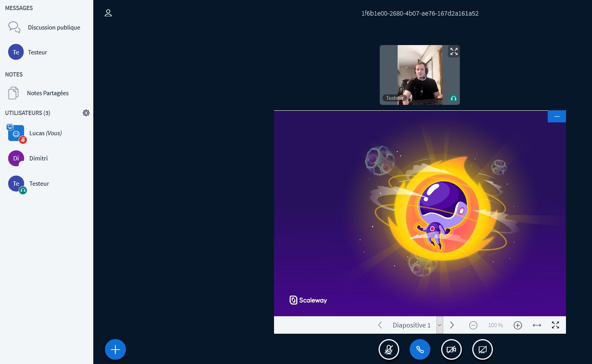Open the blue plus actions button
Image resolution: width=592 pixels, height=364 pixels.
click(115, 350)
